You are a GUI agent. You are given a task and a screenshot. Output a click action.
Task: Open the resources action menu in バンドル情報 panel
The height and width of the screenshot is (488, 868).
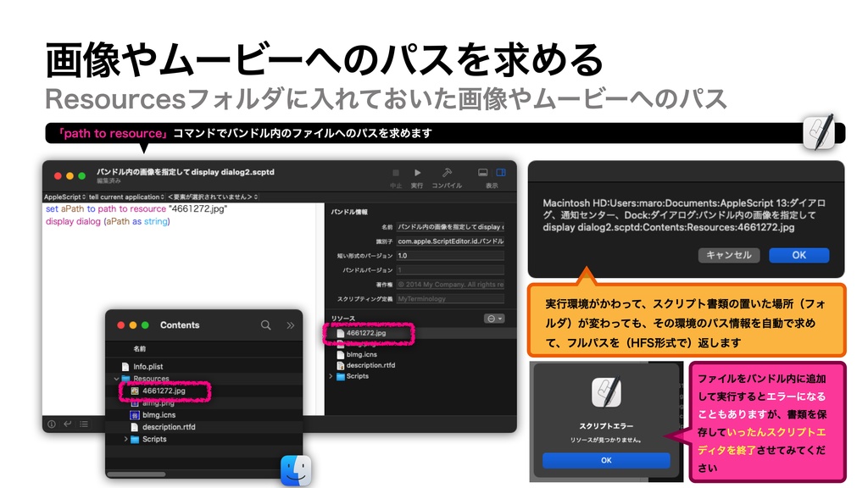(x=494, y=319)
